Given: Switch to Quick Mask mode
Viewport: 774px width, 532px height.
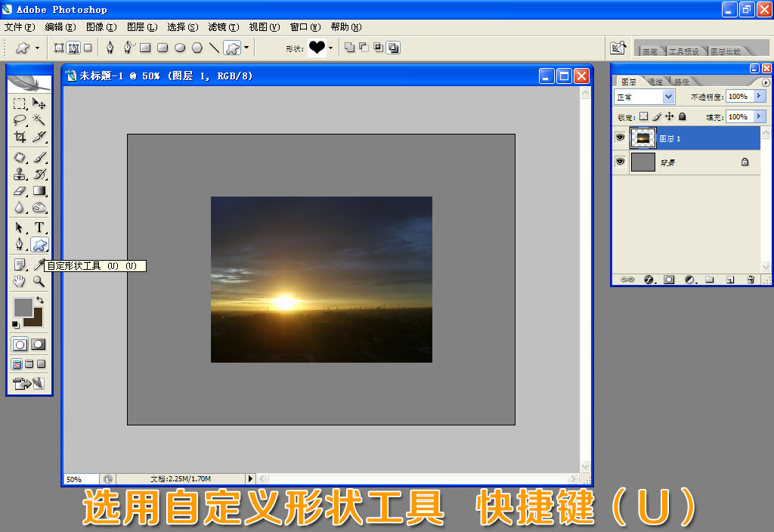Looking at the screenshot, I should coord(38,345).
